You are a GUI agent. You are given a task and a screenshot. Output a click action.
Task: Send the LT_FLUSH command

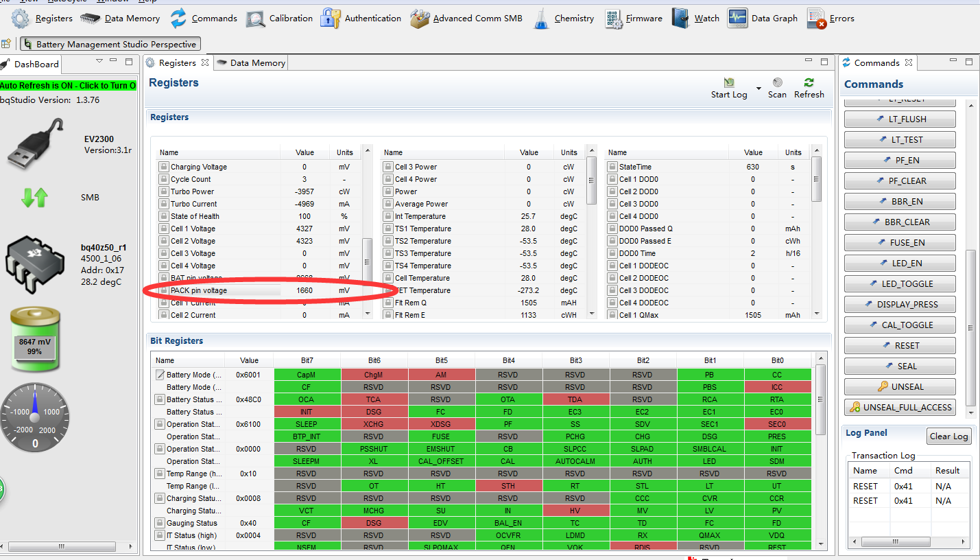(x=900, y=119)
